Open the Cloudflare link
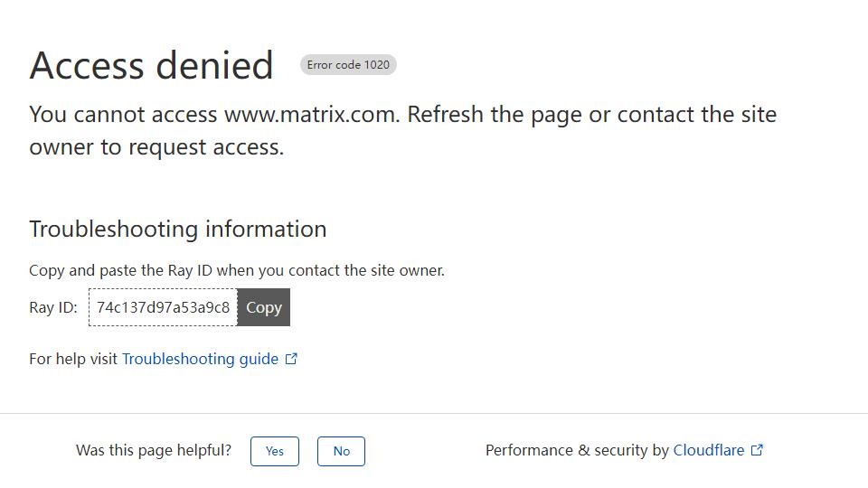 (709, 450)
